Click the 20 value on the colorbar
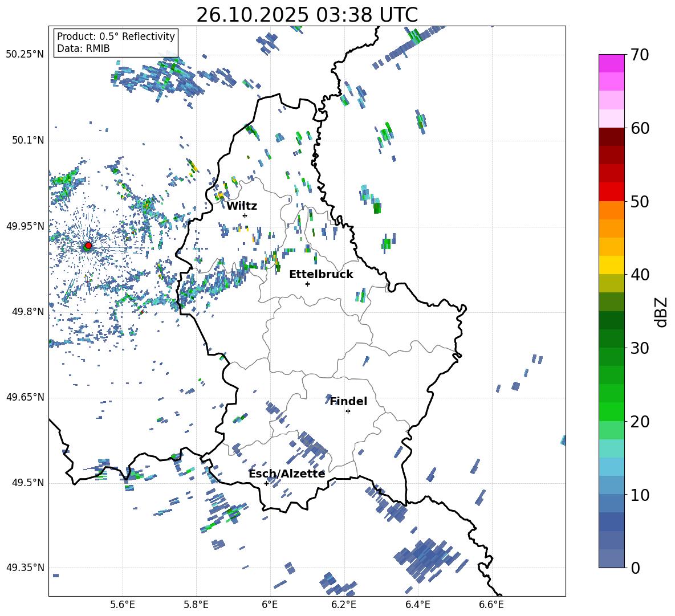Image resolution: width=675 pixels, height=616 pixels. click(640, 422)
